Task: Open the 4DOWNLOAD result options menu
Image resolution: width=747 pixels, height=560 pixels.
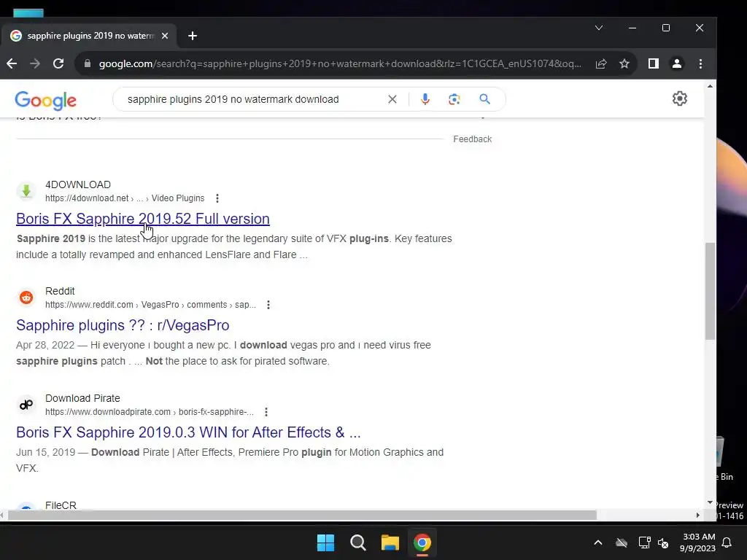Action: [217, 198]
